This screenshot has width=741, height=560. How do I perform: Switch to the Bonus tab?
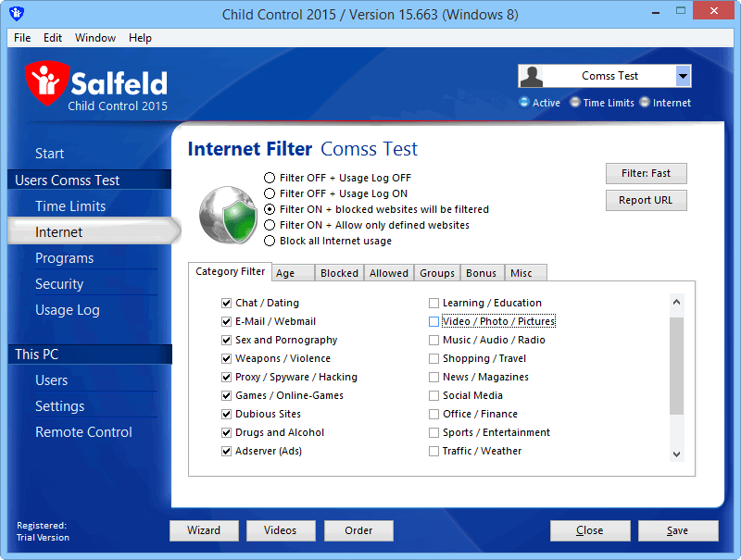coord(482,273)
